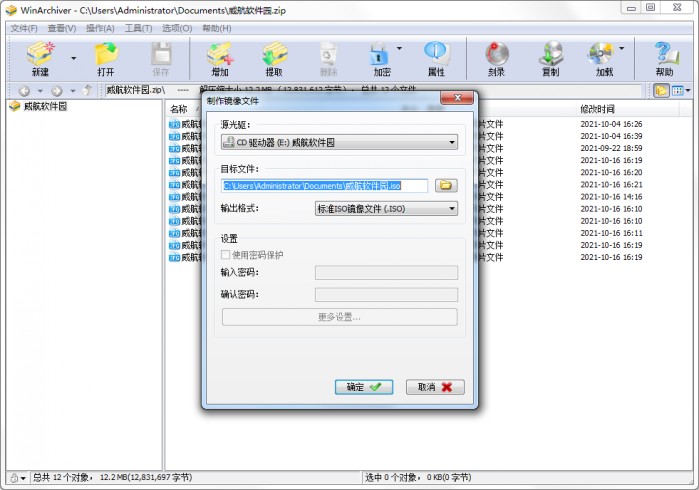Screen dimensions: 699x490
Task: Open the 源光驱 CD drive dropdown
Action: (339, 142)
